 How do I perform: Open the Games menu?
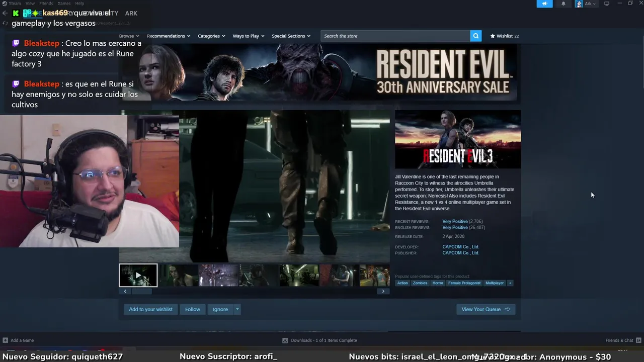tap(64, 4)
